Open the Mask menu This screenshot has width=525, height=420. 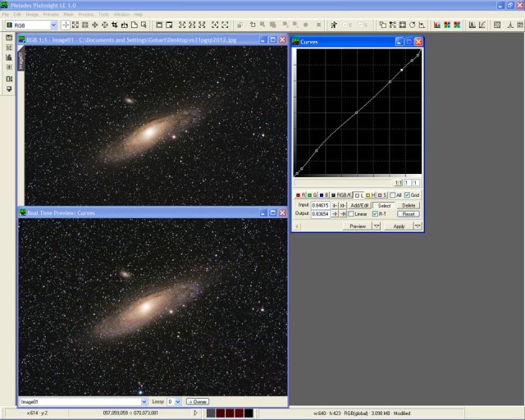68,14
